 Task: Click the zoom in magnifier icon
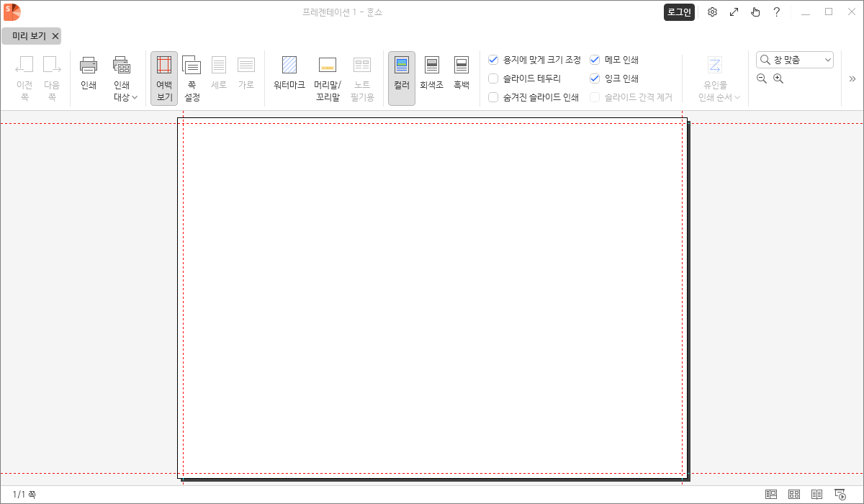click(x=778, y=78)
